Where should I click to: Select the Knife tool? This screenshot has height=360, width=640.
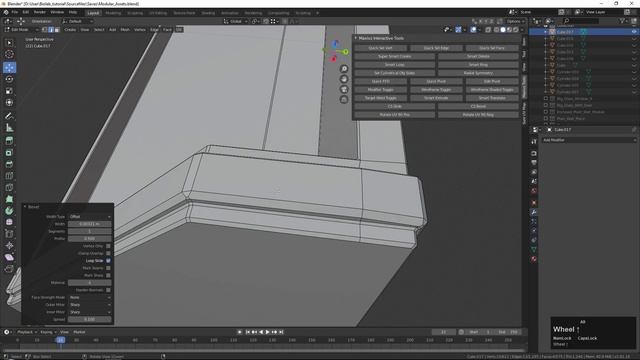(x=9, y=188)
